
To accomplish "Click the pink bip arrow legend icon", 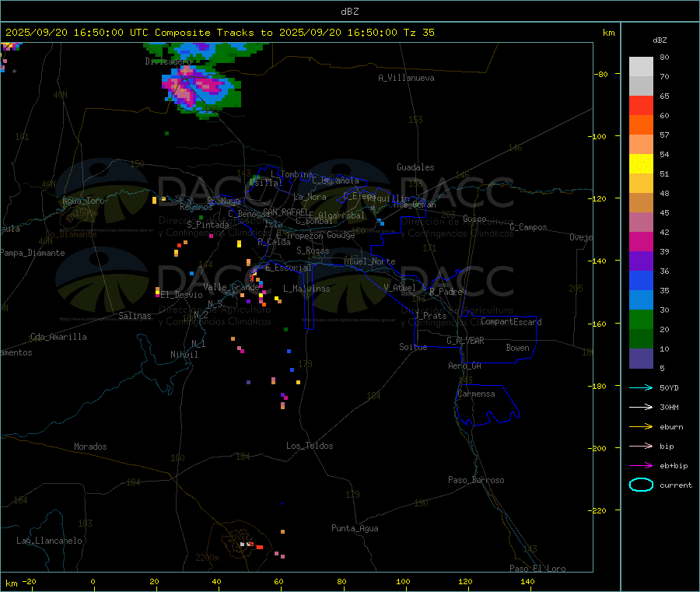I will [641, 446].
